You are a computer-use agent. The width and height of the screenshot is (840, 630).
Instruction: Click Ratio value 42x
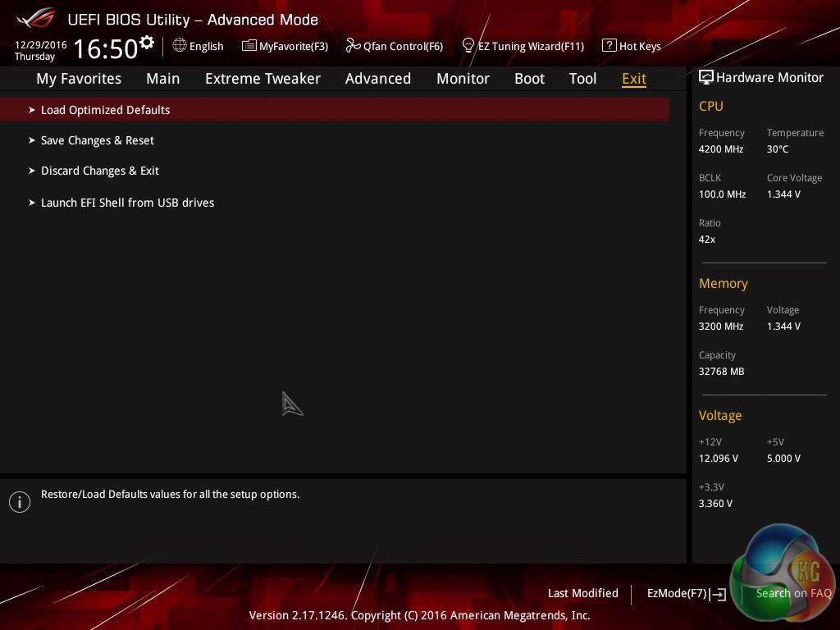click(706, 239)
